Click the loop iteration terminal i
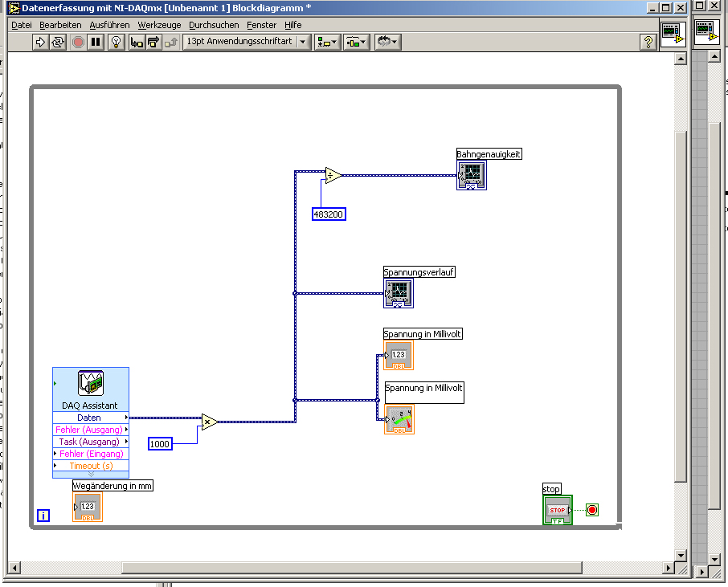The width and height of the screenshot is (728, 587). pos(43,516)
